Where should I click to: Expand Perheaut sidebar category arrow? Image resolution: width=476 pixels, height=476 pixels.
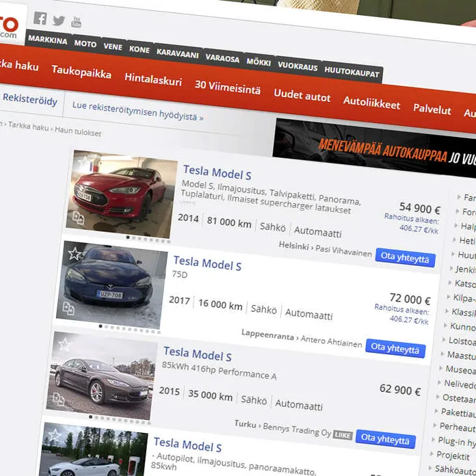pyautogui.click(x=434, y=425)
